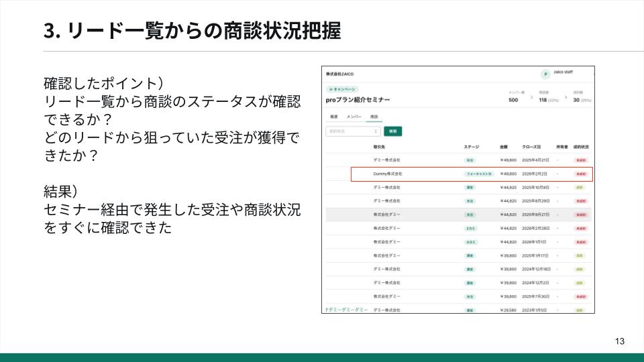The width and height of the screenshot is (644, 362).
Task: Click the ステージ column header
Action: [x=472, y=146]
